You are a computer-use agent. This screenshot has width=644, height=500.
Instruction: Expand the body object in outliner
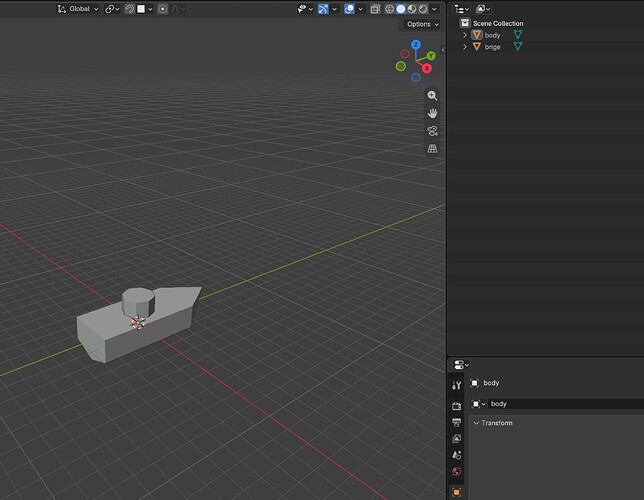coord(465,35)
